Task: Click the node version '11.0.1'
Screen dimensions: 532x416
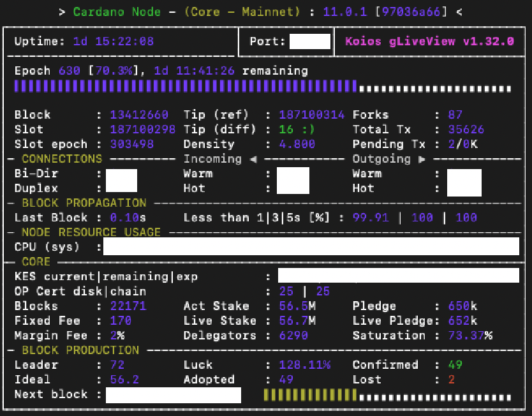Action: point(344,12)
